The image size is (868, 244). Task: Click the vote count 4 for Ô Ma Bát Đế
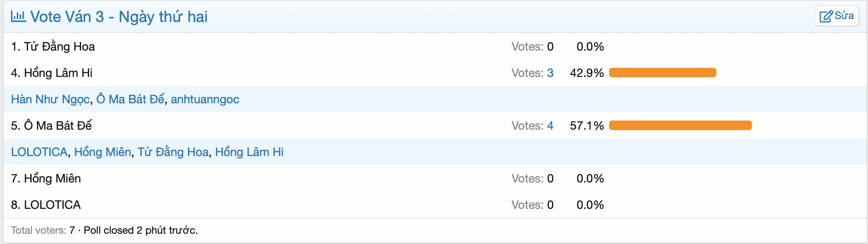pyautogui.click(x=550, y=125)
